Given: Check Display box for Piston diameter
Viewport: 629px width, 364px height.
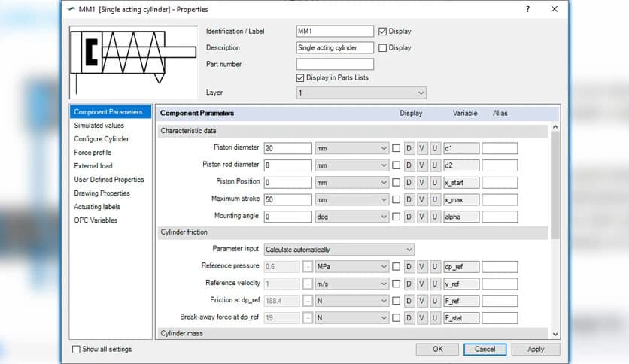Looking at the screenshot, I should point(396,148).
